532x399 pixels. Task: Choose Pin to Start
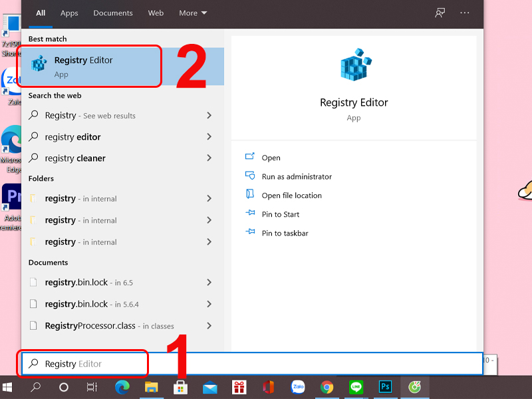(281, 214)
